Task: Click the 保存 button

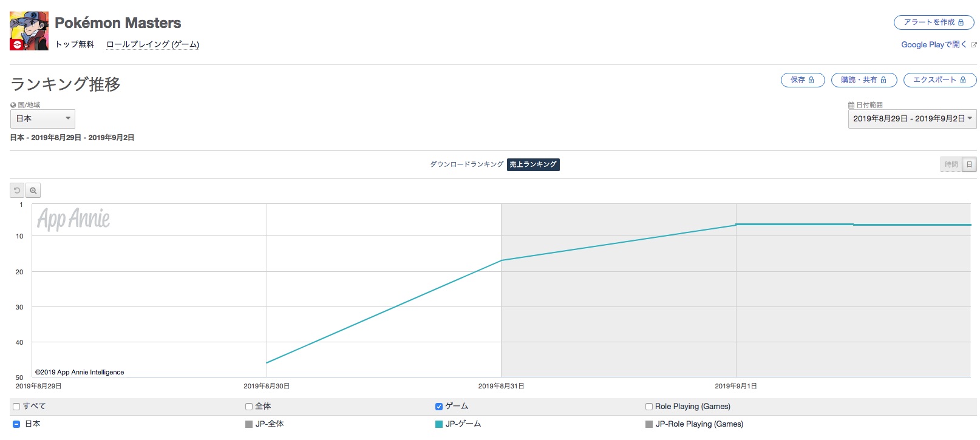Action: tap(803, 80)
